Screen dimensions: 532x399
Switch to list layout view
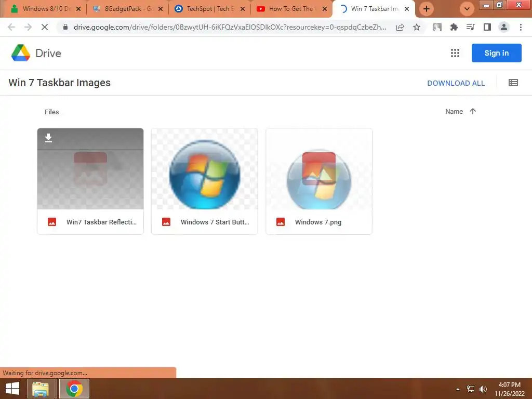click(513, 83)
